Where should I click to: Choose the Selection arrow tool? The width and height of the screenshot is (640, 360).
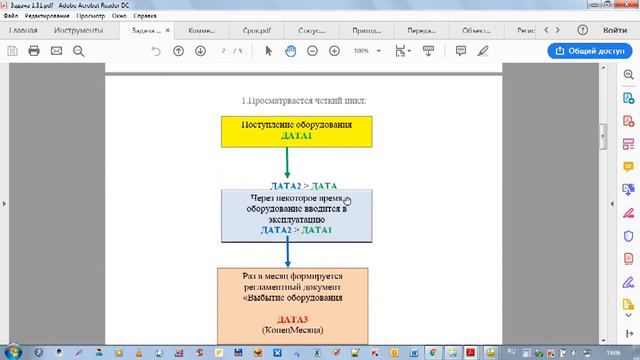pyautogui.click(x=268, y=51)
